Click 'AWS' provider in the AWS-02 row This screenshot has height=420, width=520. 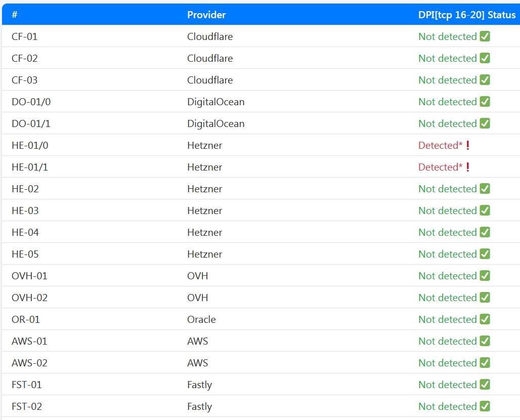coord(198,363)
